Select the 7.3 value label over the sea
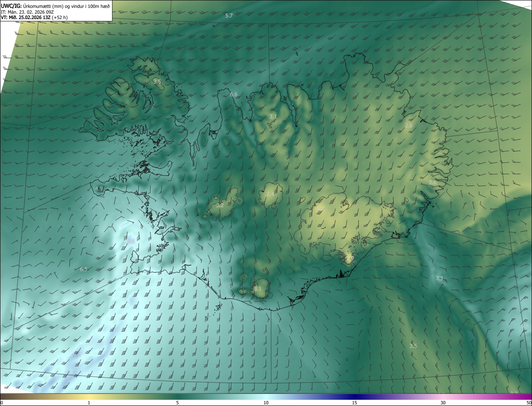 point(439,279)
